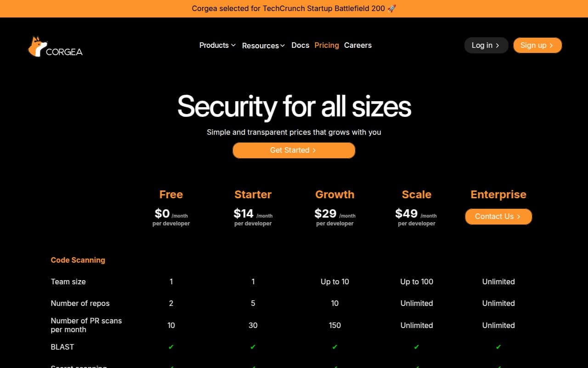Screen dimensions: 588x368
Task: Click the Sign up button
Action: tap(537, 45)
